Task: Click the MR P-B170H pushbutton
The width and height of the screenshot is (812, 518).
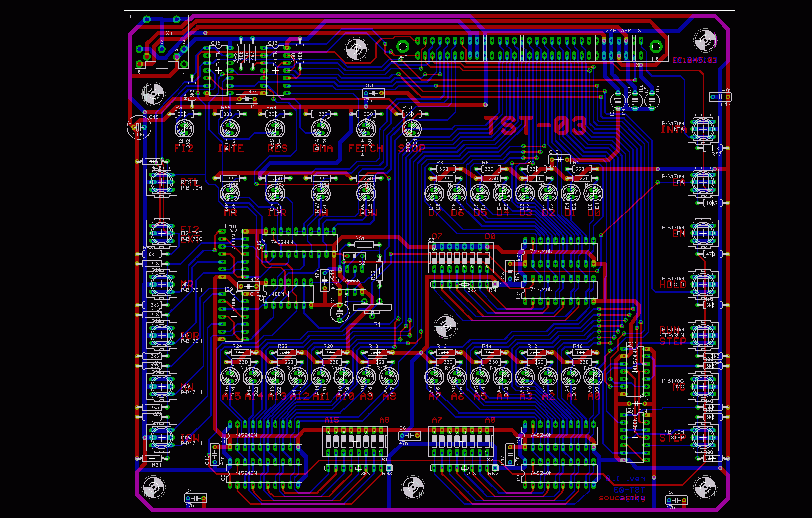Action: pos(162,284)
